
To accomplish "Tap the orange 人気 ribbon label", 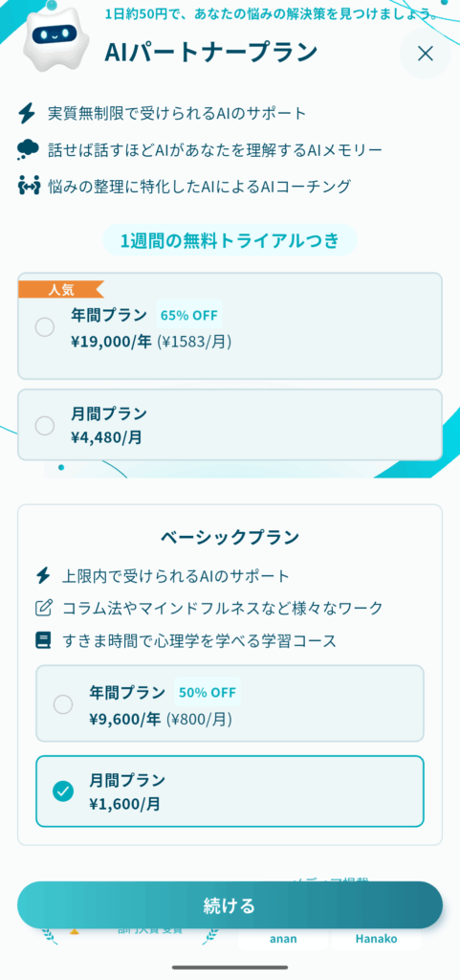I will pos(61,289).
